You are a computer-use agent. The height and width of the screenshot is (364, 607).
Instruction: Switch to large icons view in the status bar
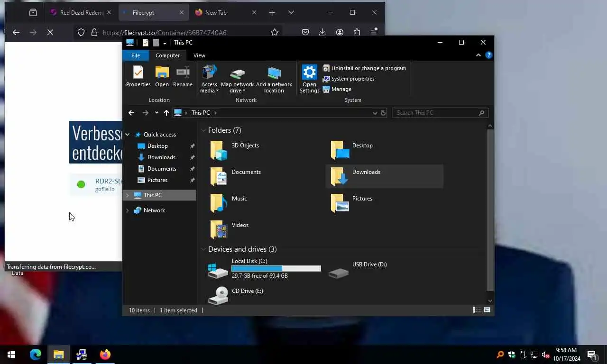point(487,310)
